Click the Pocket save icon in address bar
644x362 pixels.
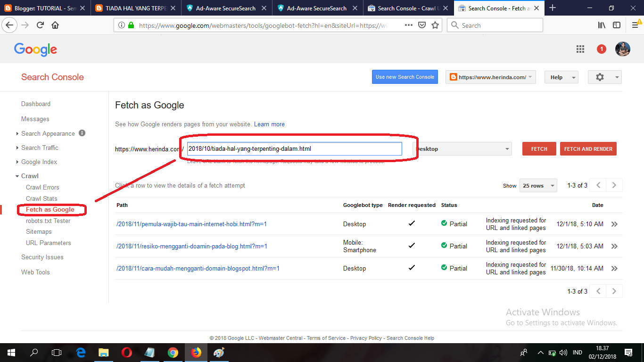(422, 25)
